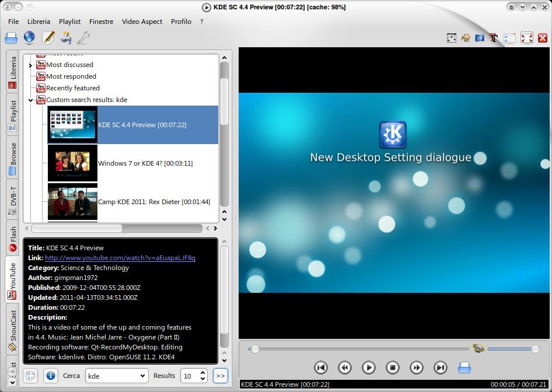Click the notepad with pencil icon
This screenshot has width=552, height=392.
48,38
